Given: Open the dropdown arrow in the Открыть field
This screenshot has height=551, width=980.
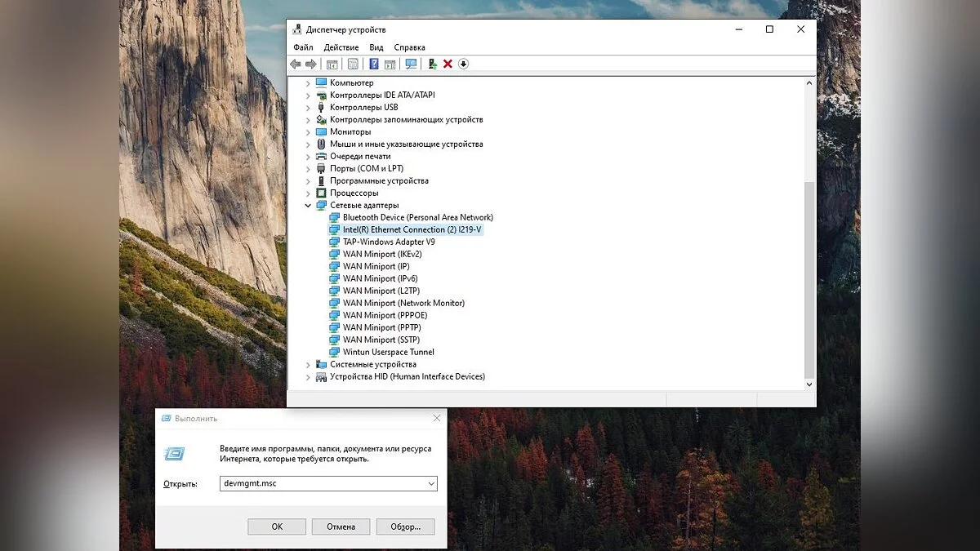Looking at the screenshot, I should click(x=431, y=484).
